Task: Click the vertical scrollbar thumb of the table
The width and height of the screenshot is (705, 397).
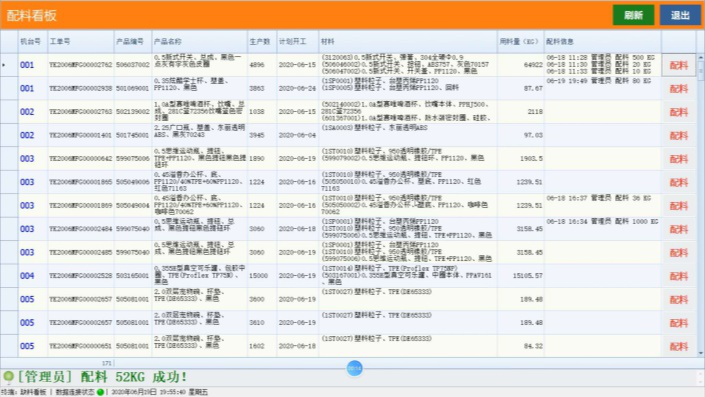Action: tap(701, 71)
